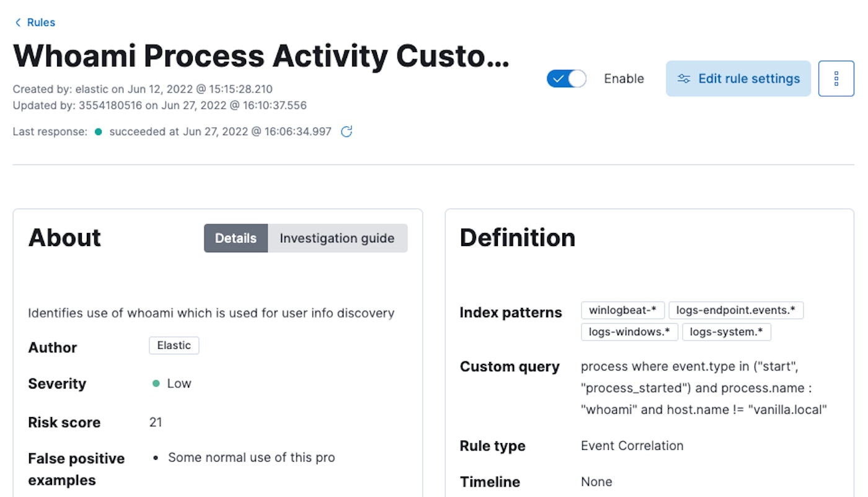Select the Details tab in About
The height and width of the screenshot is (497, 868).
click(x=236, y=239)
